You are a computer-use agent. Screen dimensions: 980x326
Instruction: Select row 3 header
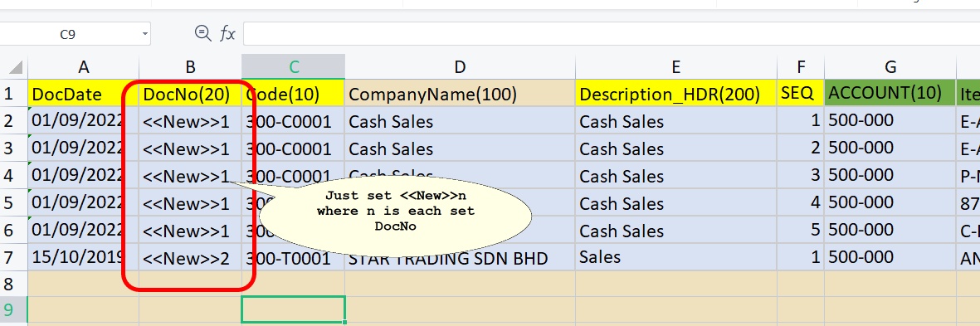click(x=14, y=148)
